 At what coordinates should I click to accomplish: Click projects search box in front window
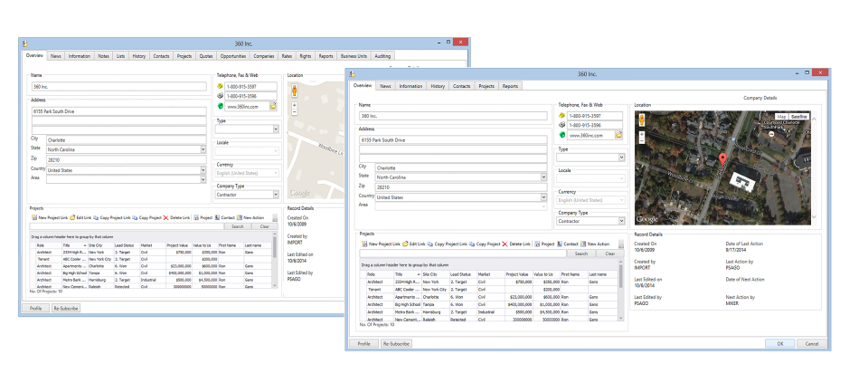(x=463, y=253)
